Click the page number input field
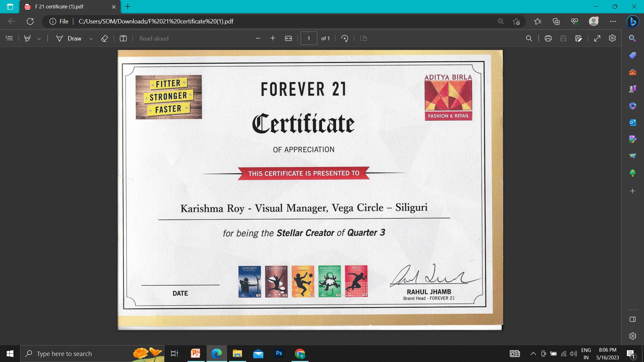Image resolution: width=644 pixels, height=362 pixels. click(309, 39)
